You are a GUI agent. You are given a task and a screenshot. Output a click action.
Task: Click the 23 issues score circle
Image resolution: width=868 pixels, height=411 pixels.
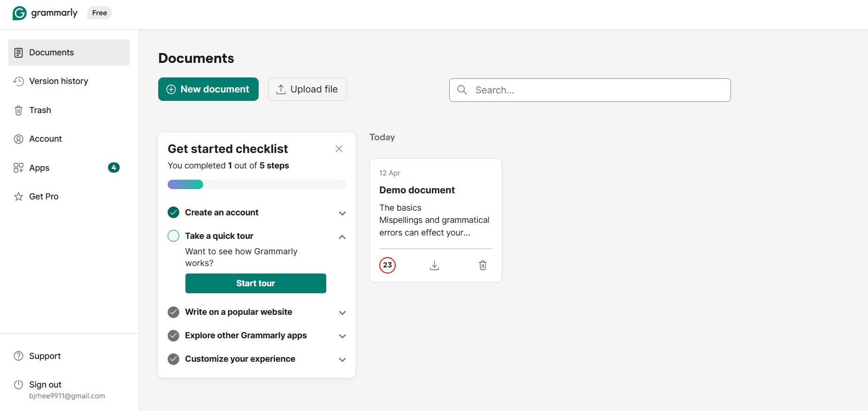[388, 265]
